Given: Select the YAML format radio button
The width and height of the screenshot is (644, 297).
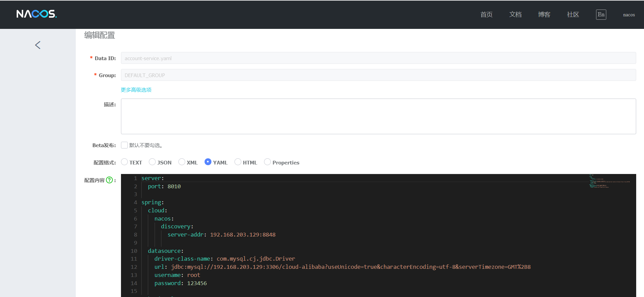Looking at the screenshot, I should pos(208,162).
